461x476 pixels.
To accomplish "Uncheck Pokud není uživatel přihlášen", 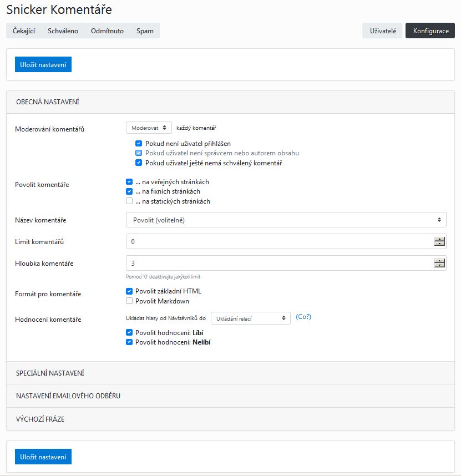I will [x=139, y=144].
